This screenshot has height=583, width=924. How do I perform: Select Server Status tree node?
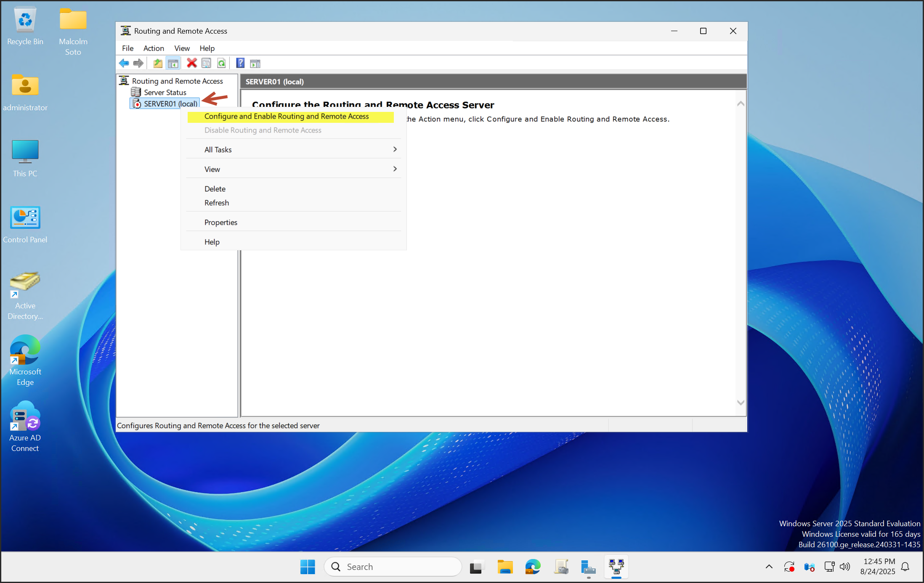click(x=165, y=93)
